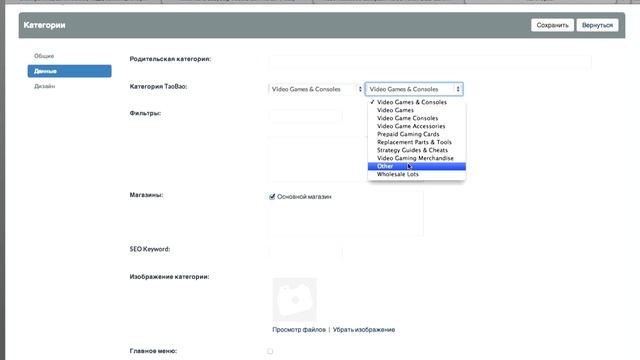Click the Родительская категория input field
Viewport: 640px width, 360px height.
pos(429,62)
